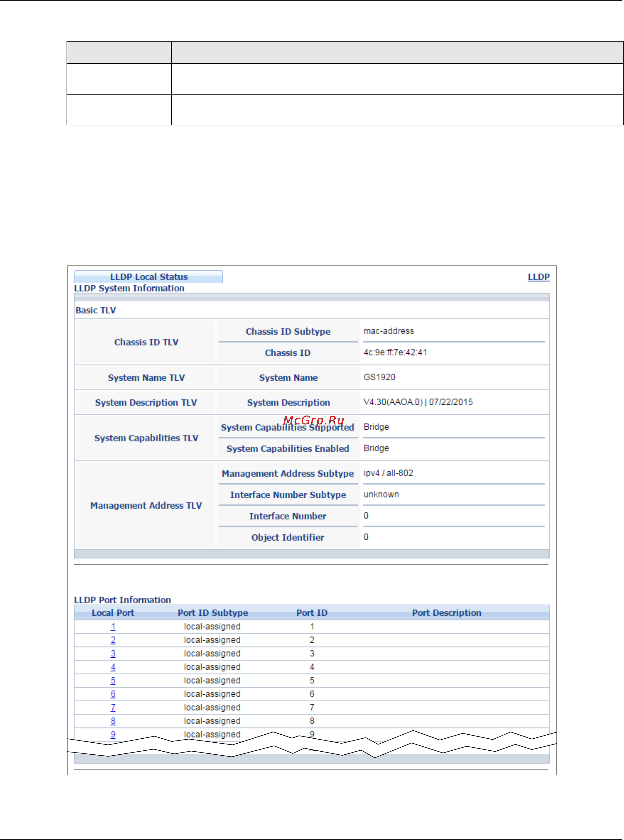Open the LLDP link at top right
Image resolution: width=624 pixels, height=840 pixels.
point(538,277)
